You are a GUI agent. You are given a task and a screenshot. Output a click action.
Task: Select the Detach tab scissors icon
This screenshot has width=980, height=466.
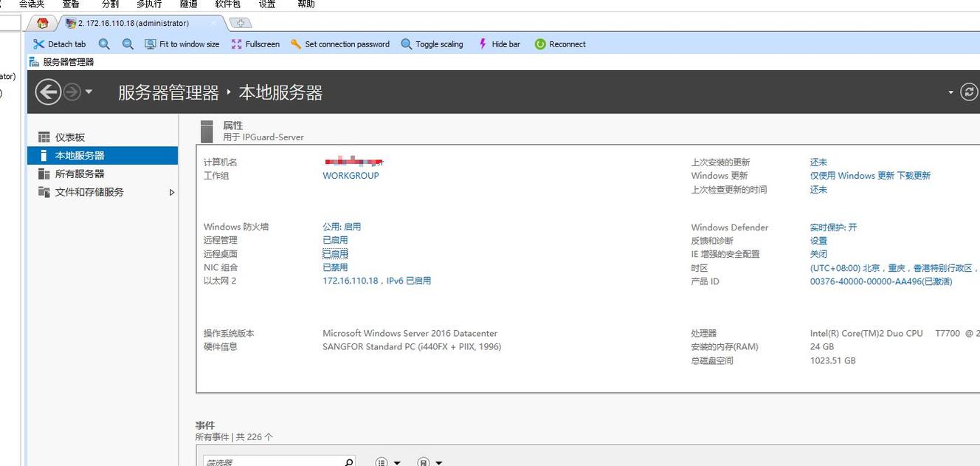coord(39,44)
